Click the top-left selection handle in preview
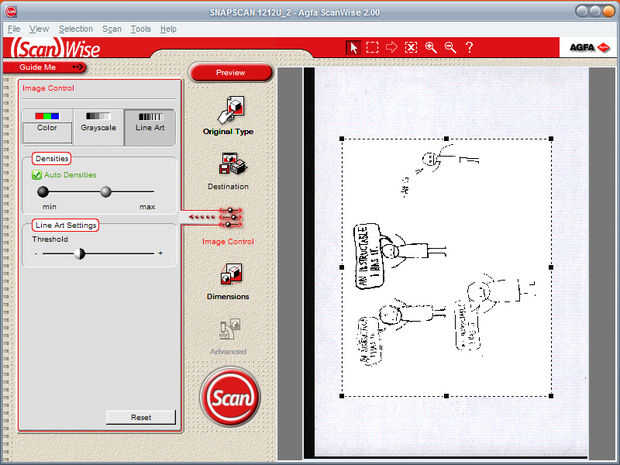Screen dimensions: 620x465 (342, 139)
